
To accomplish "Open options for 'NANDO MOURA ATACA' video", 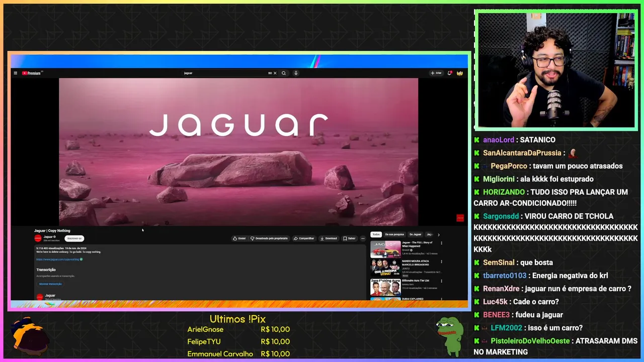I will (x=442, y=261).
